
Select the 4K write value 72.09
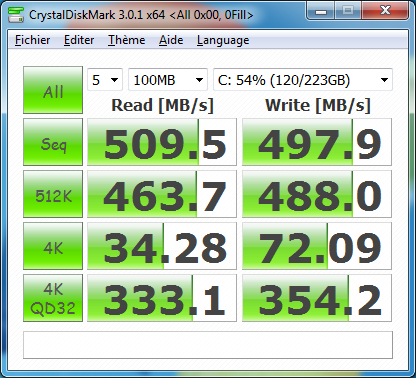tap(317, 246)
